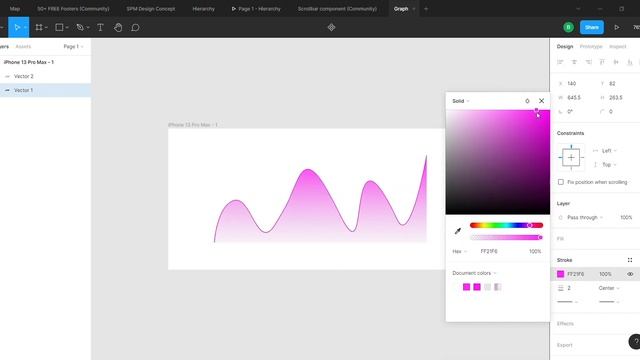Open the Page 1 dropdown
Viewport: 640px width, 360px height.
point(73,47)
